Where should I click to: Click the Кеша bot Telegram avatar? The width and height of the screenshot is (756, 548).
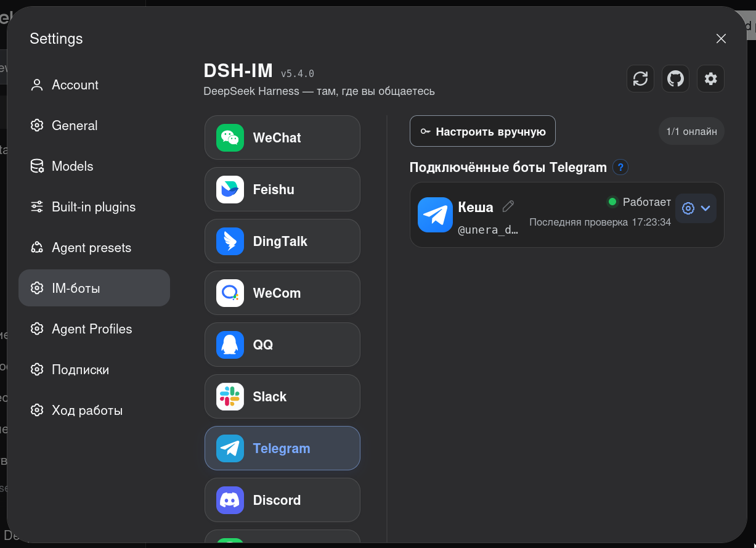pos(435,215)
